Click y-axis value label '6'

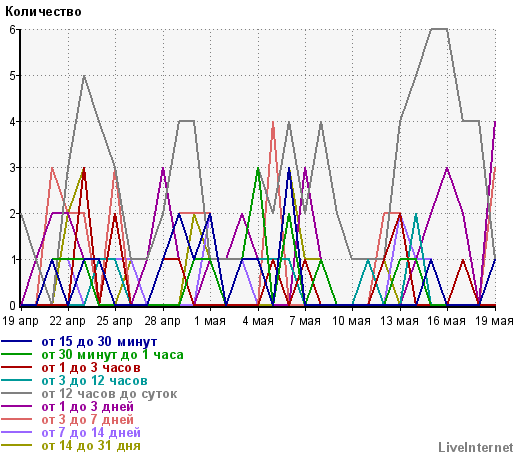[x=13, y=30]
